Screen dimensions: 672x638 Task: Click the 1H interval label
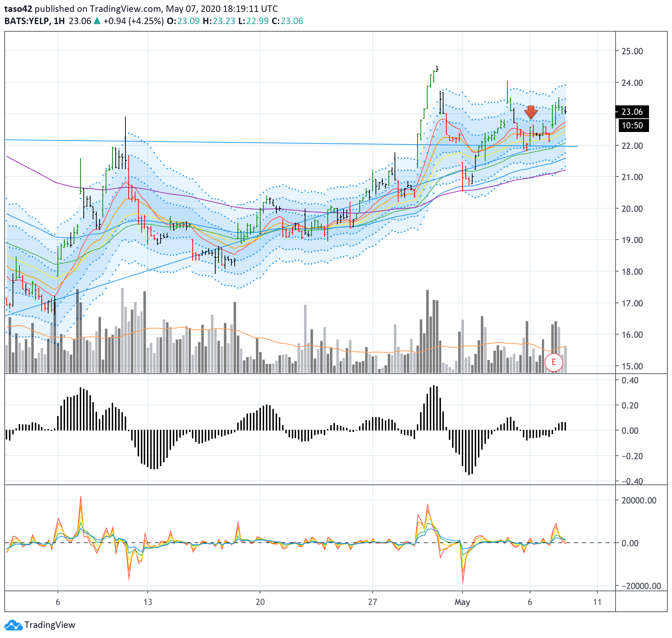[59, 21]
